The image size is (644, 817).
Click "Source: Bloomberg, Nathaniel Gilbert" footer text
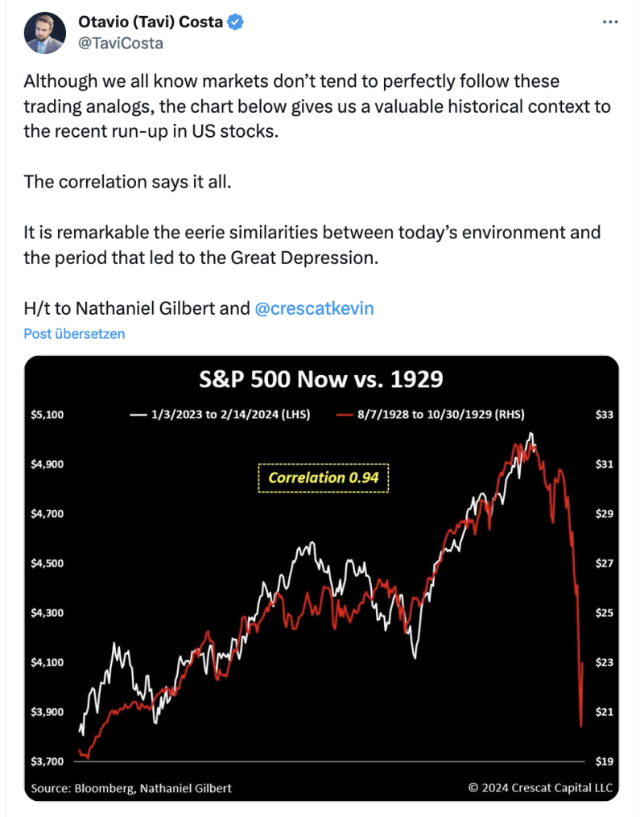point(131,788)
